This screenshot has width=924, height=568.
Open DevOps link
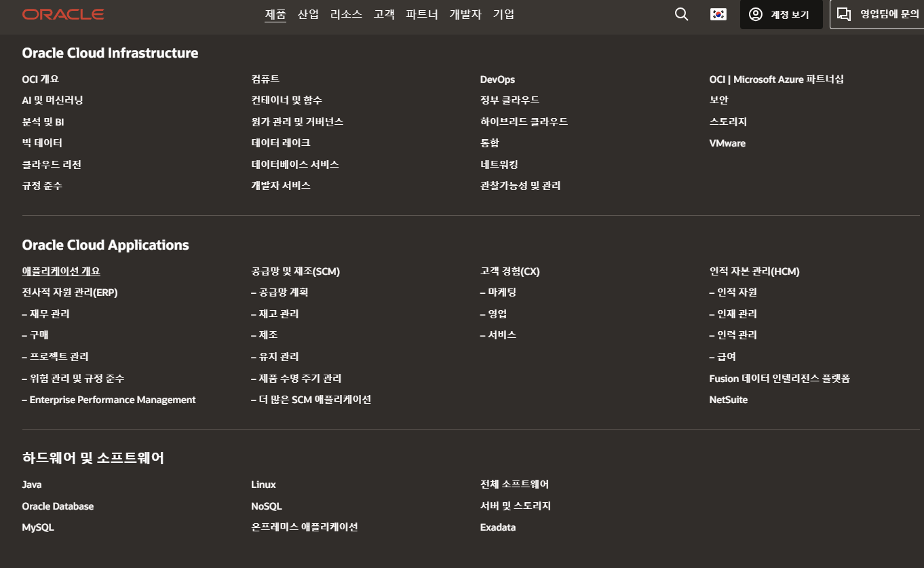pos(497,79)
